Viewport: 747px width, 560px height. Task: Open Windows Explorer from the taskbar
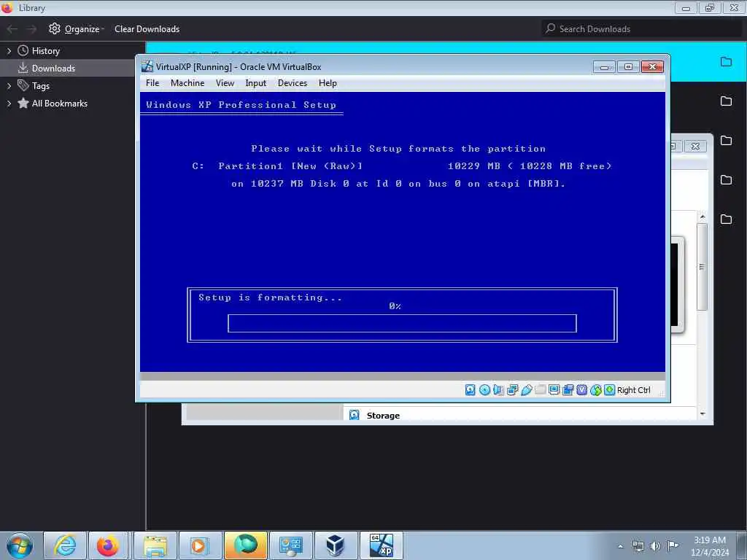coord(155,545)
